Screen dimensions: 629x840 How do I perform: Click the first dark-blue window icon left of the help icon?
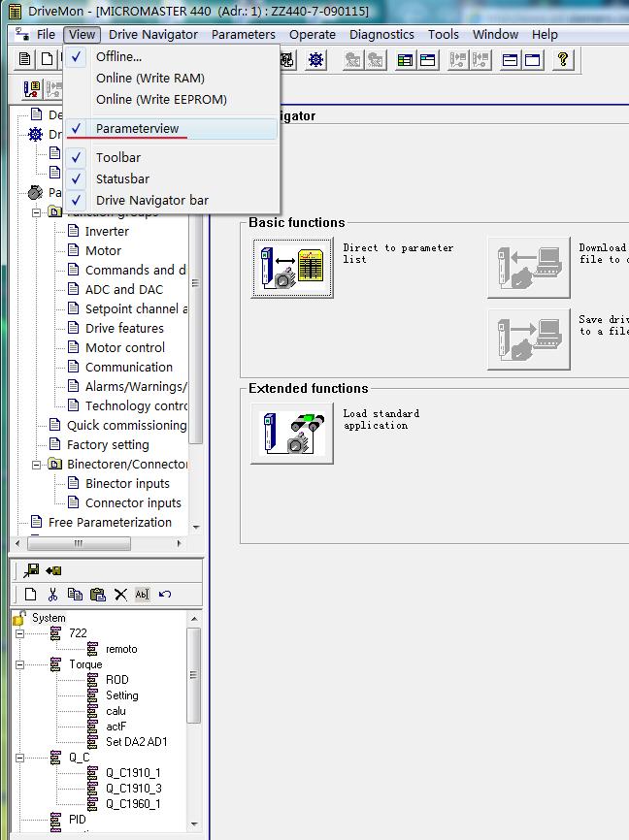(x=510, y=59)
